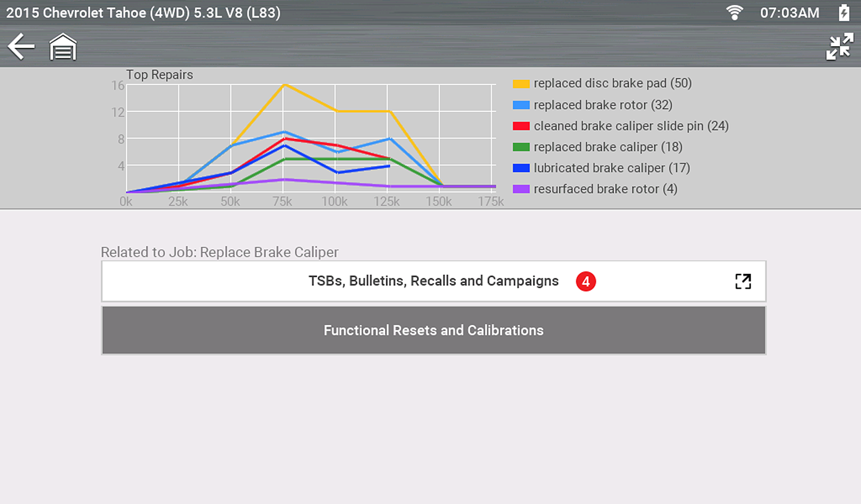This screenshot has width=861, height=504.
Task: Select the dark blue lubricated brake caliper swatch
Action: click(521, 168)
